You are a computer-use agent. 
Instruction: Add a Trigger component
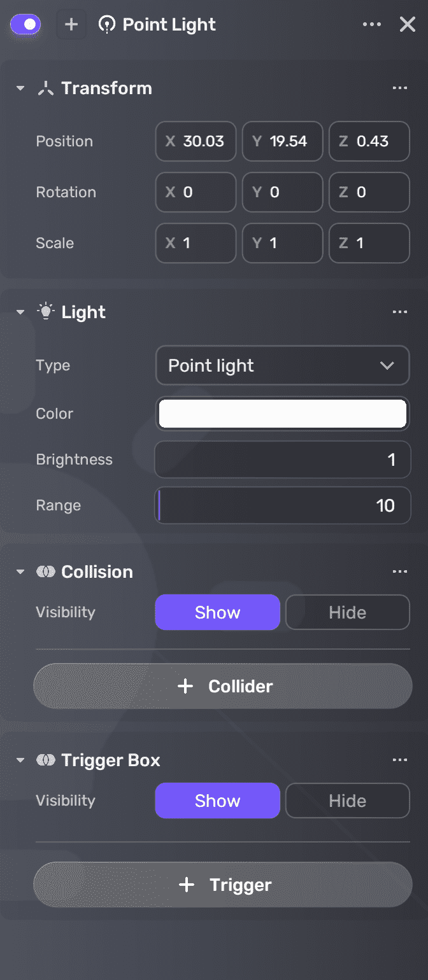pyautogui.click(x=222, y=885)
